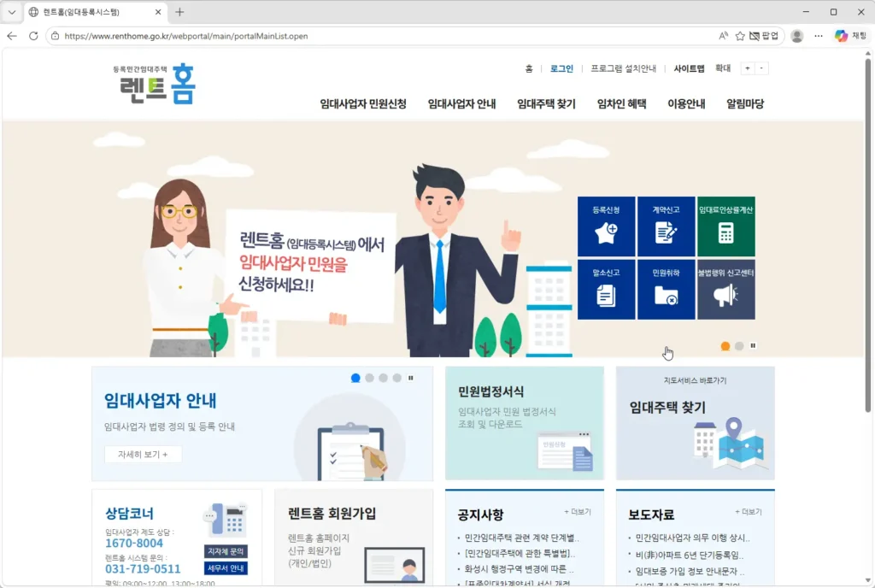Open the 사이트맵 link
Screen dimensions: 875x588
tap(689, 68)
